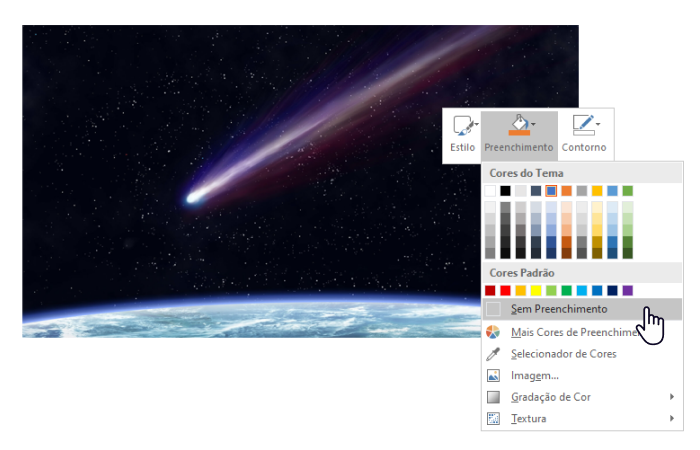Screen dimensions: 700x450
Task: Pick the dark red standard color
Action: coord(490,291)
